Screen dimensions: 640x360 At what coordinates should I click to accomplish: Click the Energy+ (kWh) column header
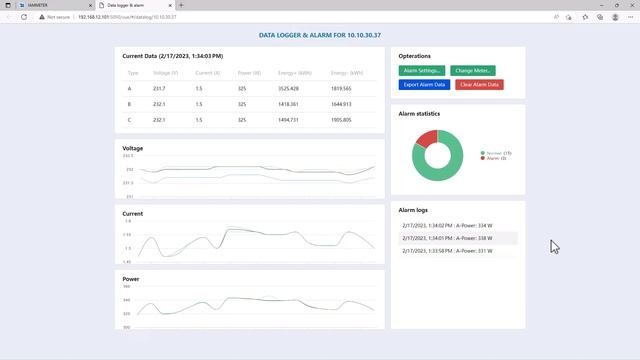295,73
